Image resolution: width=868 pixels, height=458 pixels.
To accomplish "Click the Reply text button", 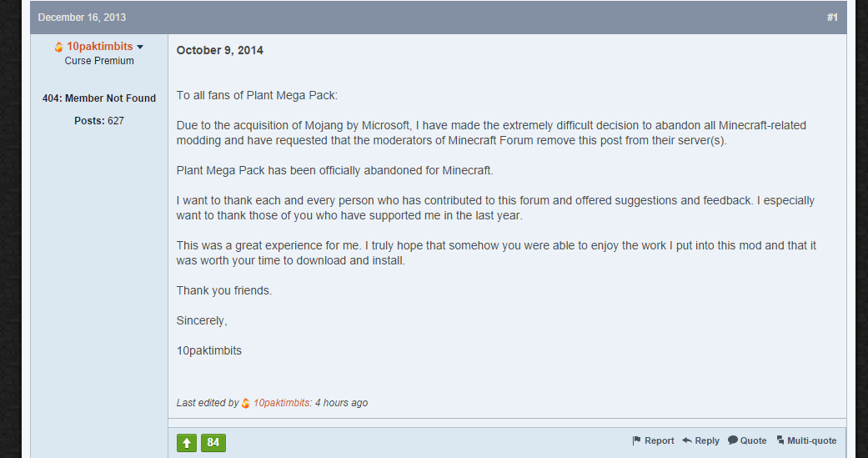I will coord(707,440).
